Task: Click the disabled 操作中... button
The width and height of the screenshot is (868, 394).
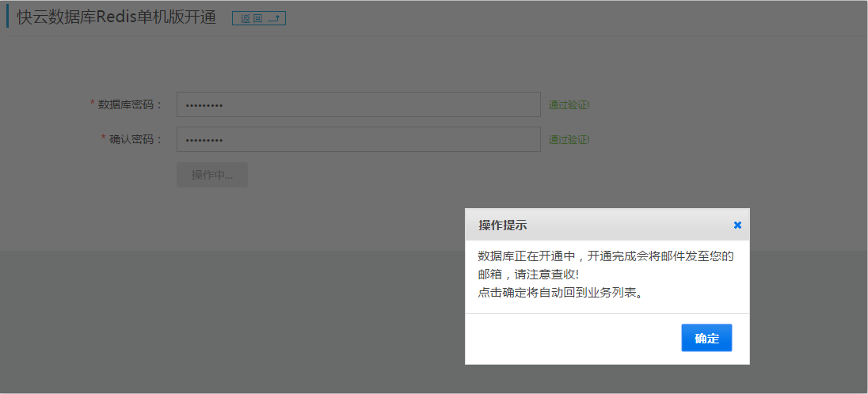Action: pyautogui.click(x=212, y=175)
